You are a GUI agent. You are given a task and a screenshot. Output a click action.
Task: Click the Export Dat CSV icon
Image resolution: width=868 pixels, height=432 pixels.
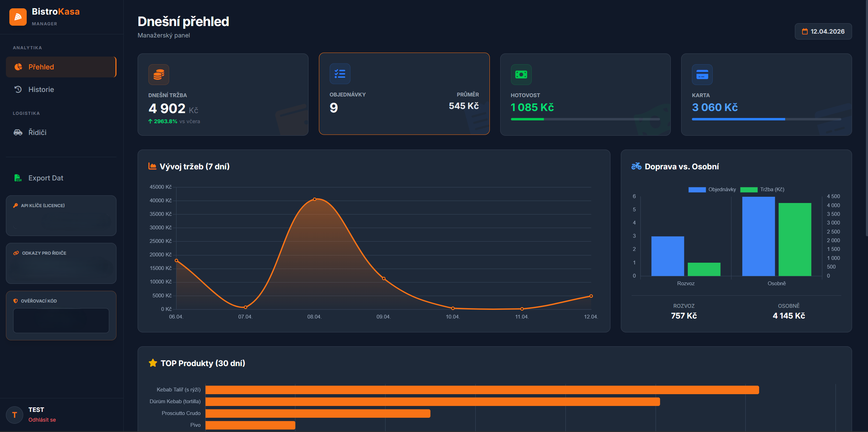pyautogui.click(x=18, y=178)
